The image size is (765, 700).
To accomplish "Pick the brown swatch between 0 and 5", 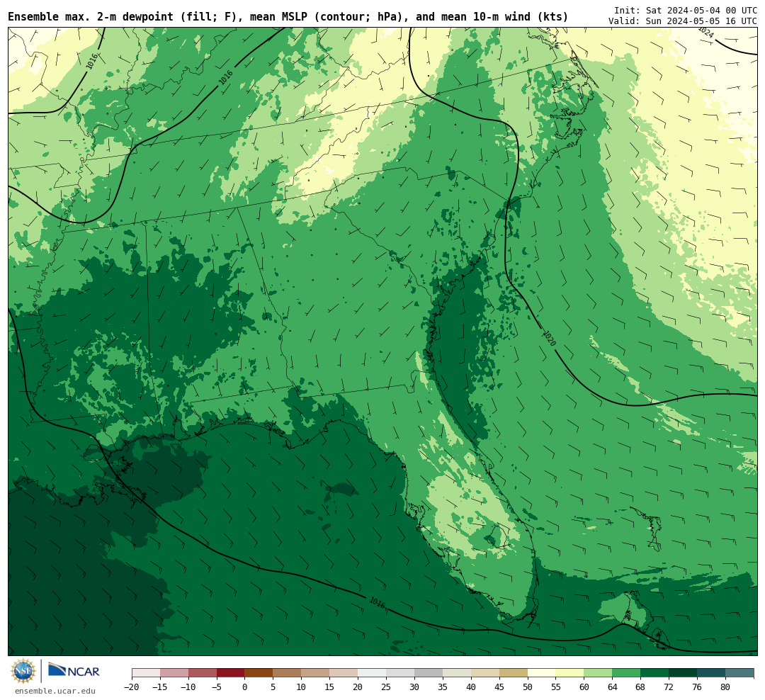I will [259, 673].
